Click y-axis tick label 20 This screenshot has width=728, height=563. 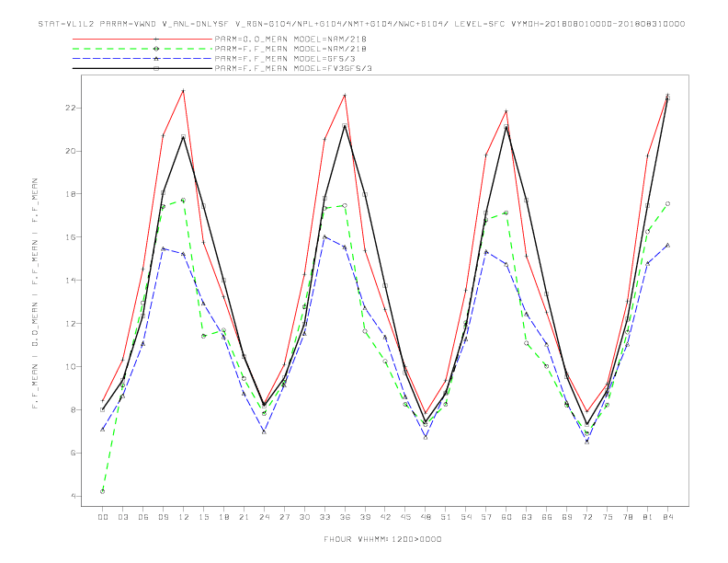click(71, 151)
